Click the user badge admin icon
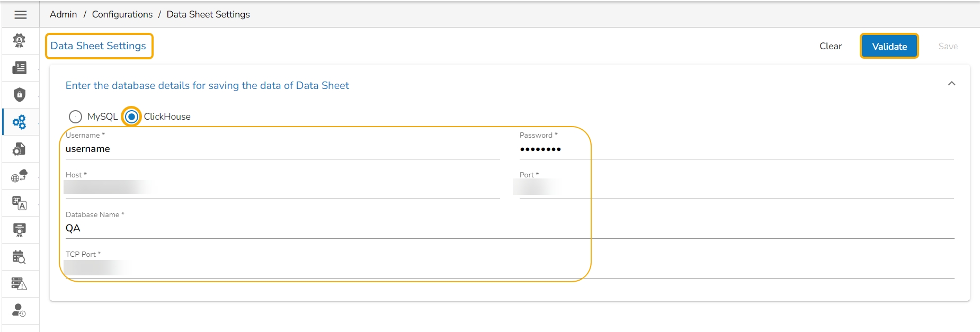Viewport: 980px width, 332px height. click(19, 41)
